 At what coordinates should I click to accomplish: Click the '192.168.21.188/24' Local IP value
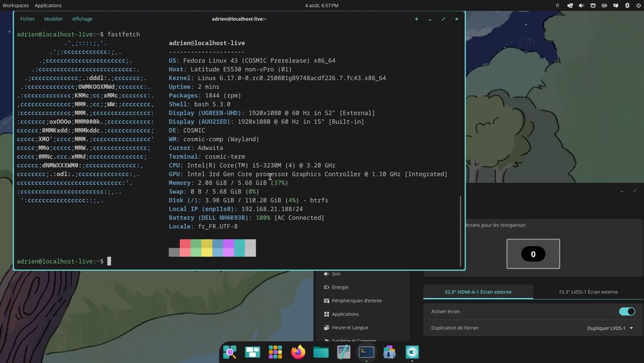(272, 209)
